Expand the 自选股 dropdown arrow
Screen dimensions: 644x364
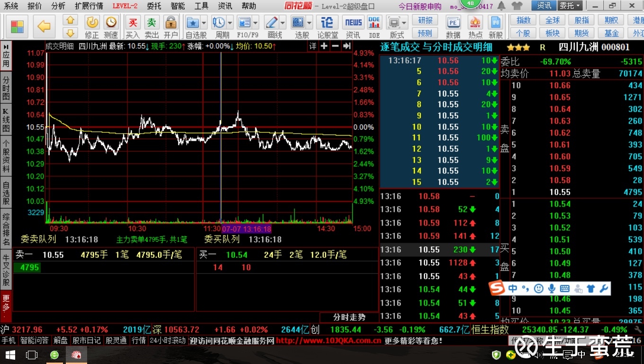coord(204,23)
